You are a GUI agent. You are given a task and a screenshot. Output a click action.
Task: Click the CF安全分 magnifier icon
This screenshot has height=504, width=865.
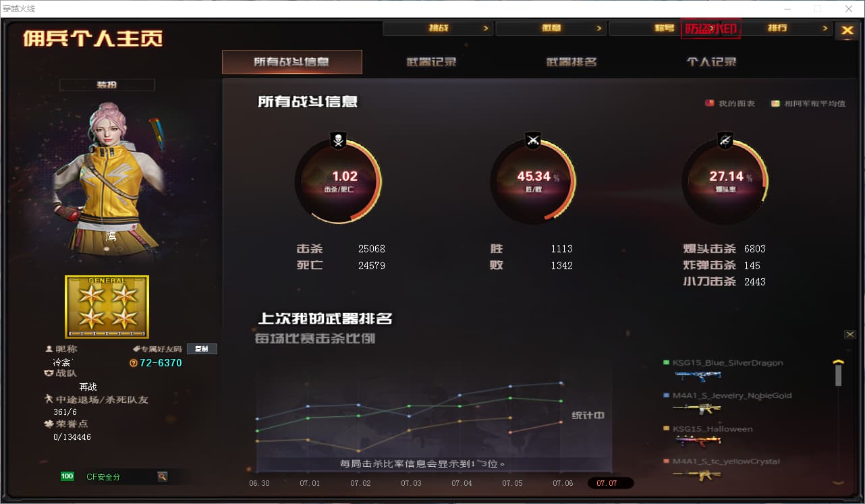coord(162,476)
